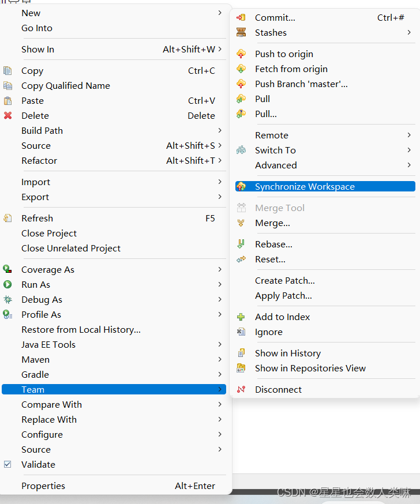420x504 pixels.
Task: Select Team from the context menu
Action: [x=31, y=389]
